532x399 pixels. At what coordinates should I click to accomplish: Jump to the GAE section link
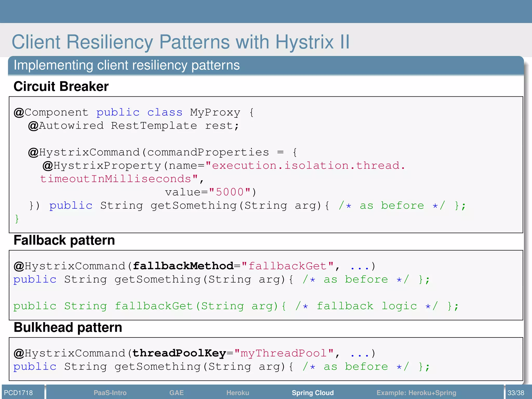(176, 393)
